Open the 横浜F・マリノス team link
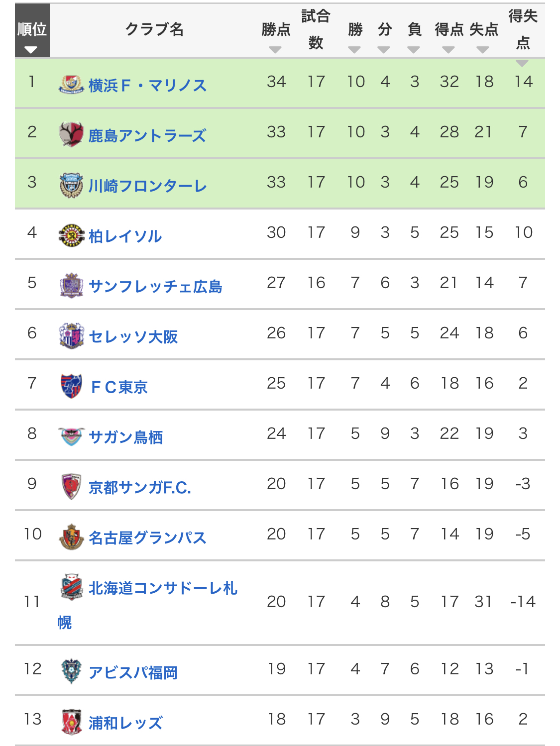Screen dimensions: 560x746 (147, 86)
